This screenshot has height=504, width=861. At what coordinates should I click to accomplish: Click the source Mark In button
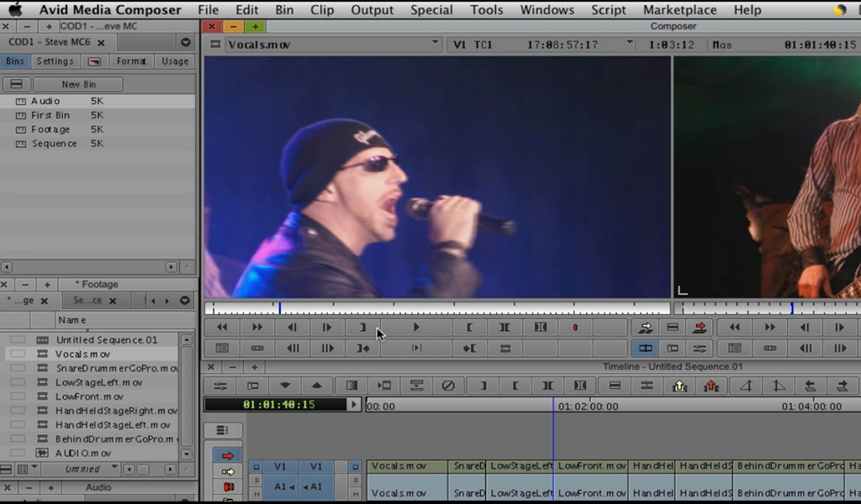tap(469, 328)
